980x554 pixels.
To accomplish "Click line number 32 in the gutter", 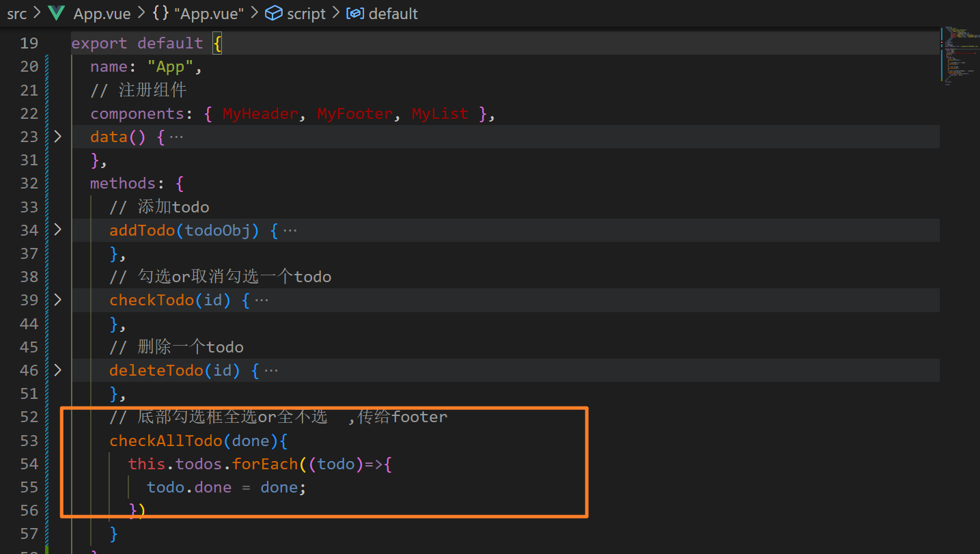I will 29,183.
